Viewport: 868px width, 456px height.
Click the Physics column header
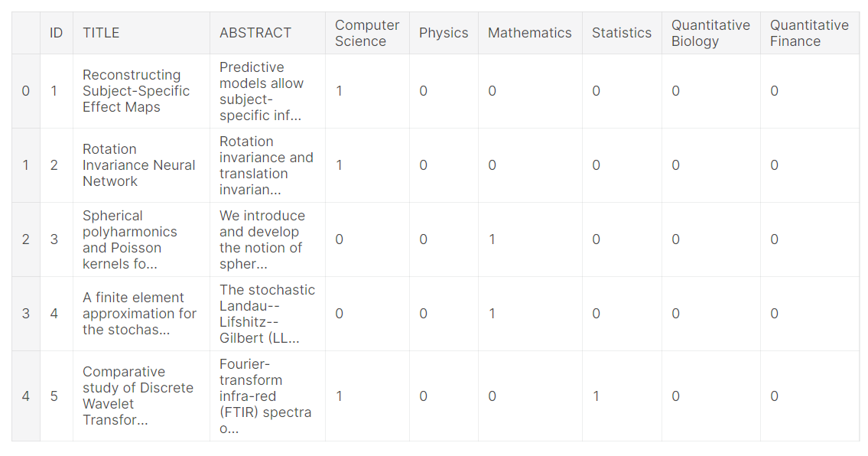(444, 33)
